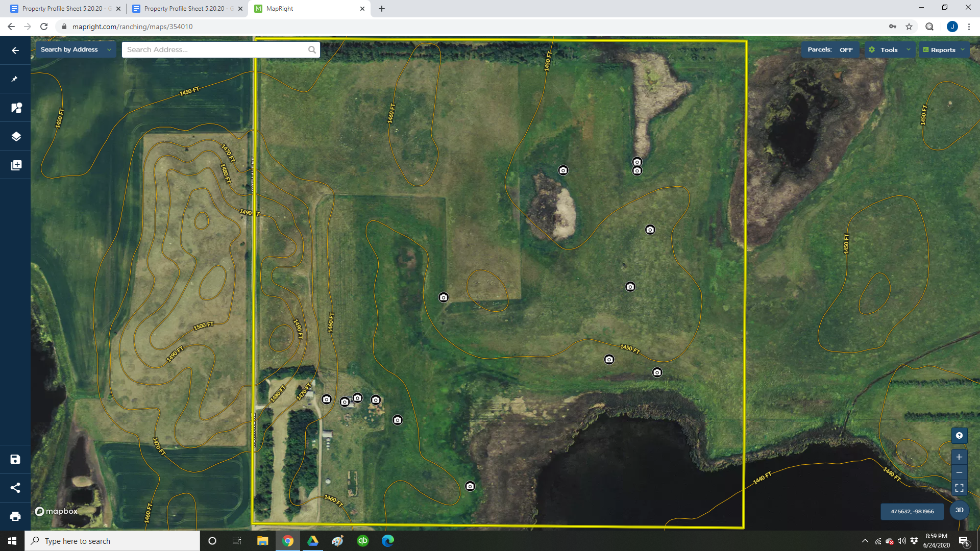This screenshot has width=980, height=551.
Task: Zoom in the map with plus button
Action: coord(959,457)
